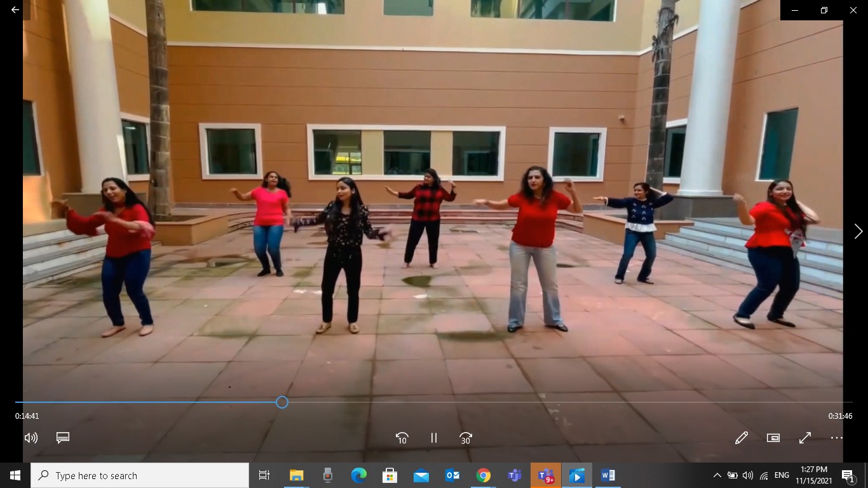Switch to mini view mode

pos(773,438)
